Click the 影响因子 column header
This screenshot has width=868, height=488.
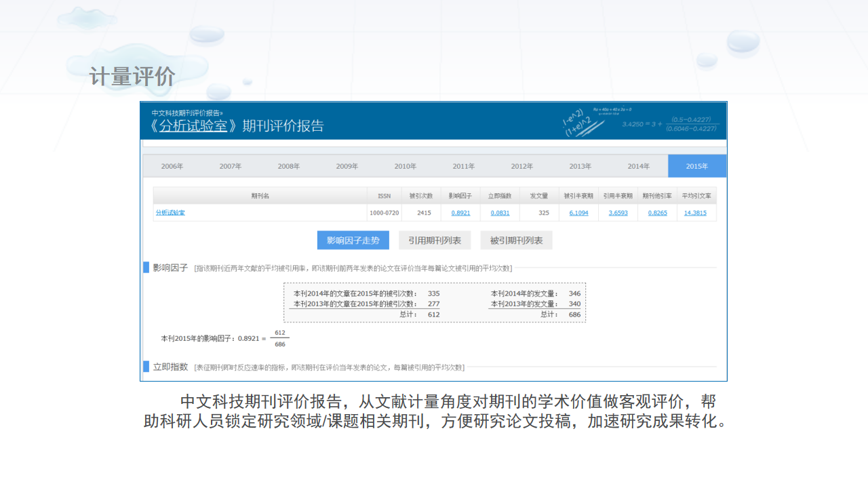pyautogui.click(x=460, y=196)
